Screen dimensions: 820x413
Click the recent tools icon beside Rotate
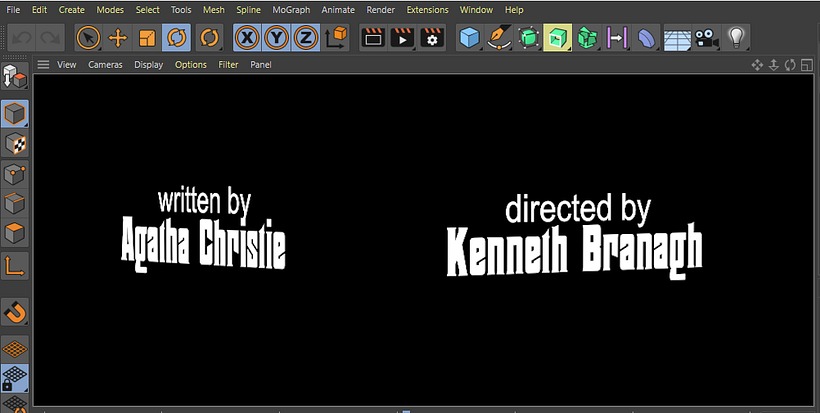click(210, 38)
